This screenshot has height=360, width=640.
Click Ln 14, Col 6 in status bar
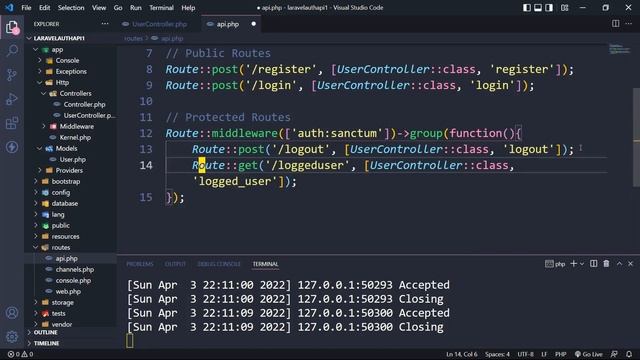pos(462,354)
